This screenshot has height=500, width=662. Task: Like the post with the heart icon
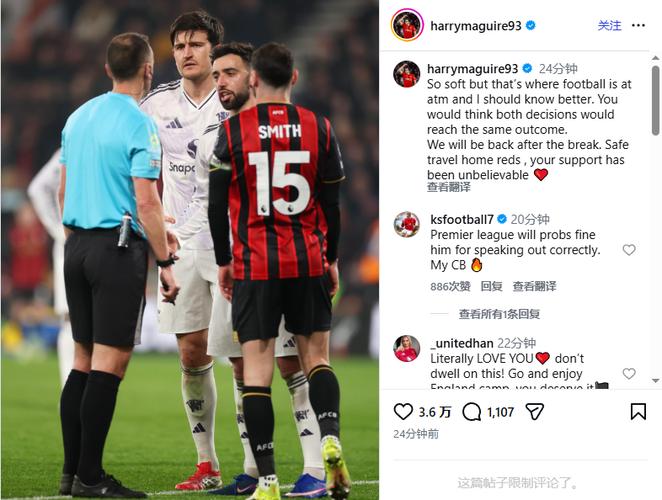point(403,411)
